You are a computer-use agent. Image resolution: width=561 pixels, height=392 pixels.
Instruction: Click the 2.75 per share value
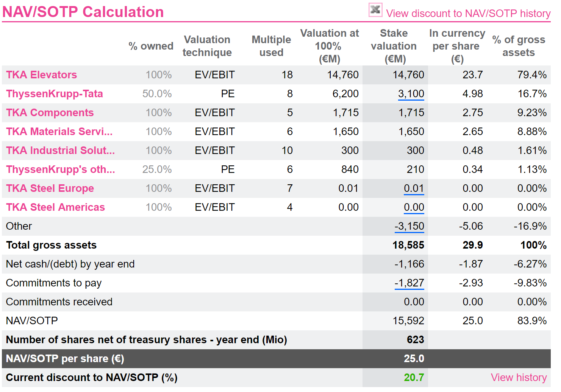click(473, 113)
